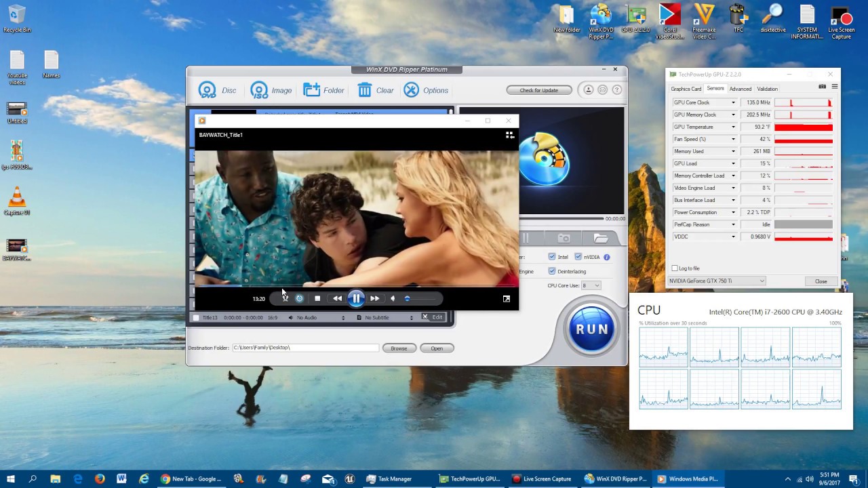Open Recycle Bin on desktop
868x488 pixels.
click(x=17, y=20)
